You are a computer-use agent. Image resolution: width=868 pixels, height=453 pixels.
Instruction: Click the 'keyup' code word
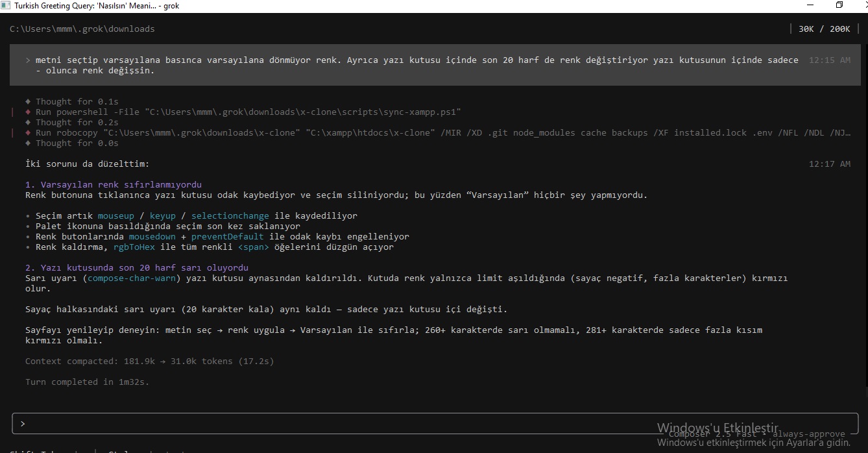(163, 215)
